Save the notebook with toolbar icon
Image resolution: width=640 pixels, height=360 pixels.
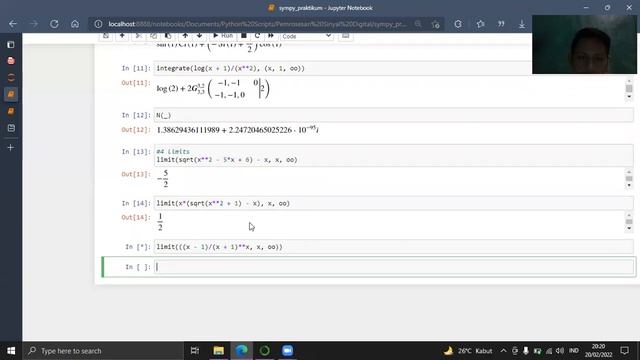point(106,36)
